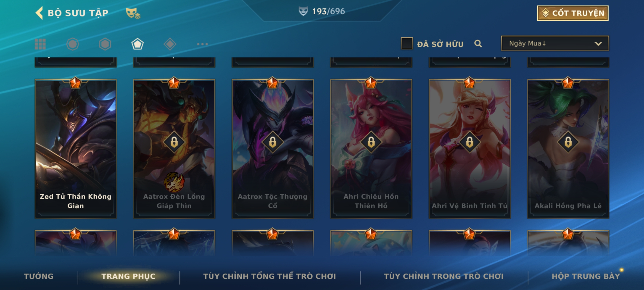Open the Hộp Trưng Bày tab

click(x=586, y=276)
